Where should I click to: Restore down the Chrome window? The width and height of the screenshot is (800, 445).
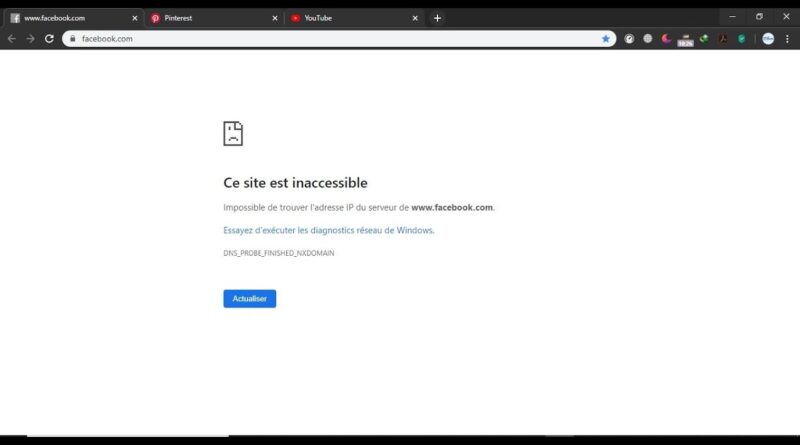pos(759,17)
